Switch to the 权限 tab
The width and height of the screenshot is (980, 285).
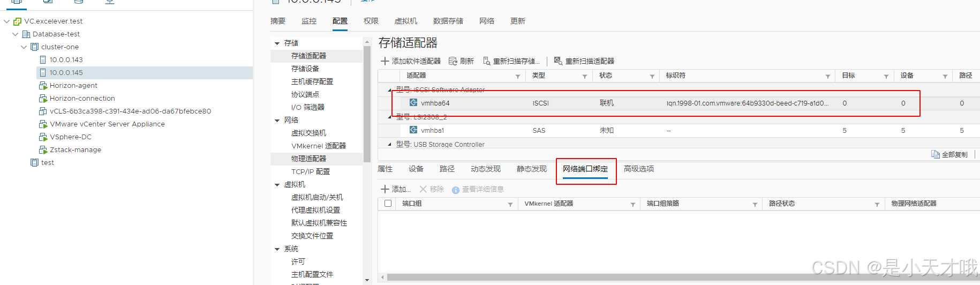click(x=371, y=21)
